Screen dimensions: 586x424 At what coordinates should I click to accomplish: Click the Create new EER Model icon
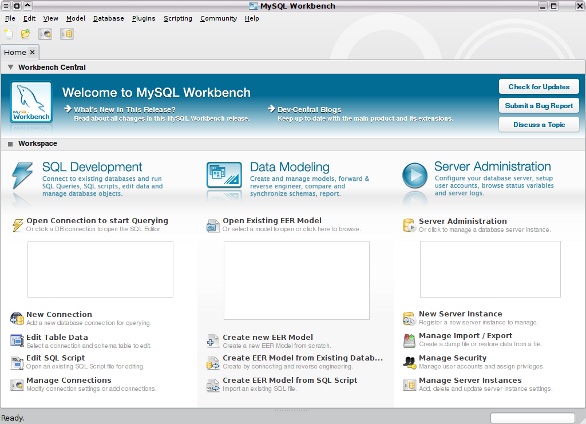(x=213, y=341)
